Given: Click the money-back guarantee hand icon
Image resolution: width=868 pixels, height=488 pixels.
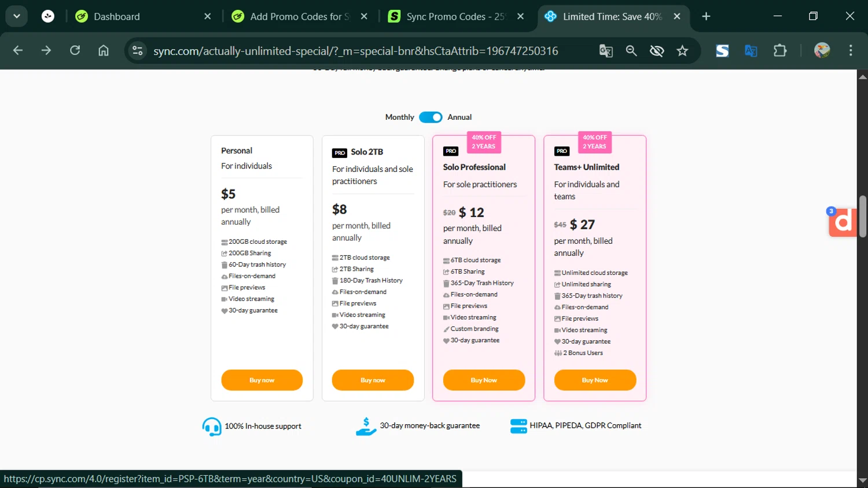Looking at the screenshot, I should point(366,427).
